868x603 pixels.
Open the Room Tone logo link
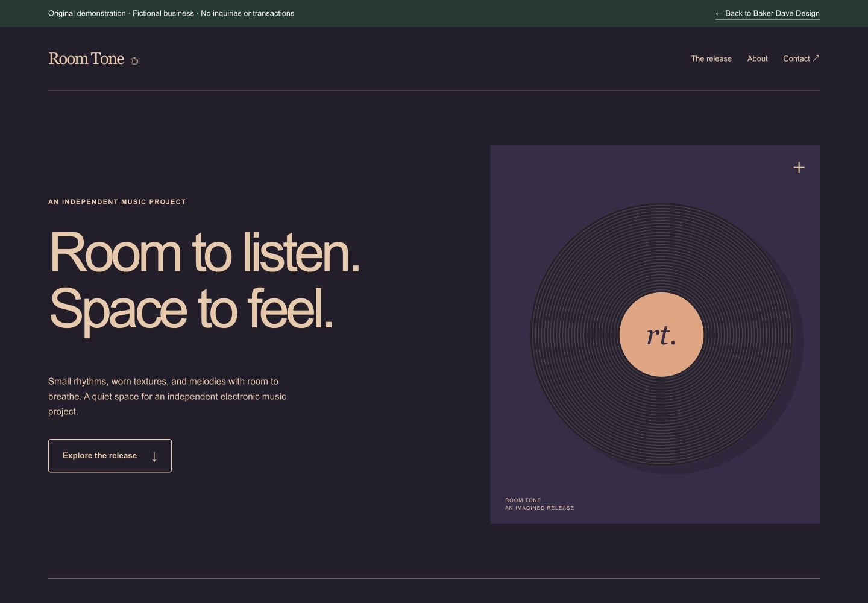click(x=93, y=58)
